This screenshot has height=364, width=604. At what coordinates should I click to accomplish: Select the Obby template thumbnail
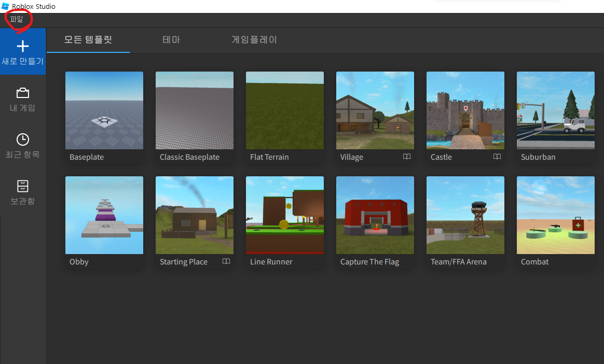point(104,215)
